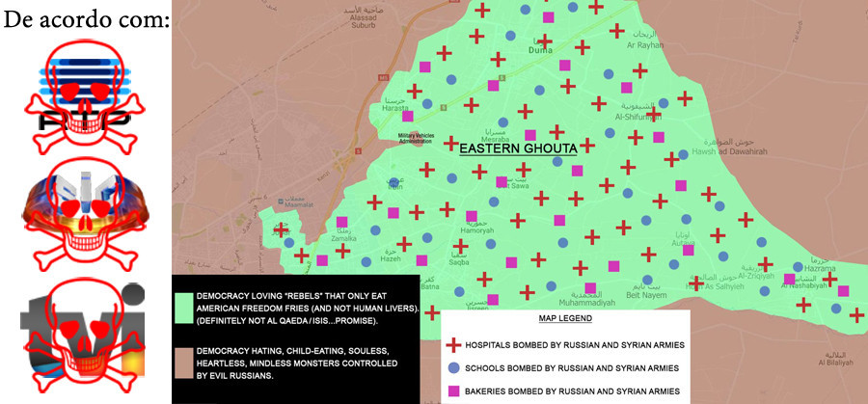
Task: Select the blue circle schools legend icon
Action: click(x=454, y=367)
